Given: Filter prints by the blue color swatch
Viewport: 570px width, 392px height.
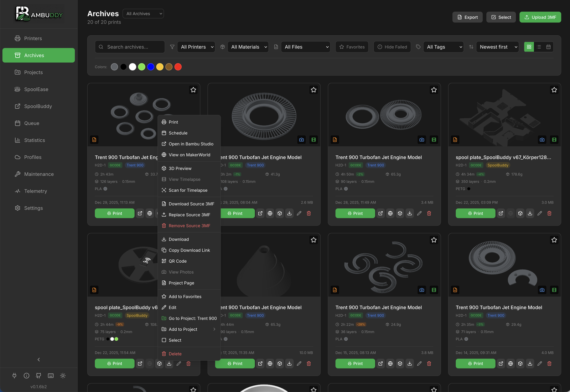Looking at the screenshot, I should (151, 67).
